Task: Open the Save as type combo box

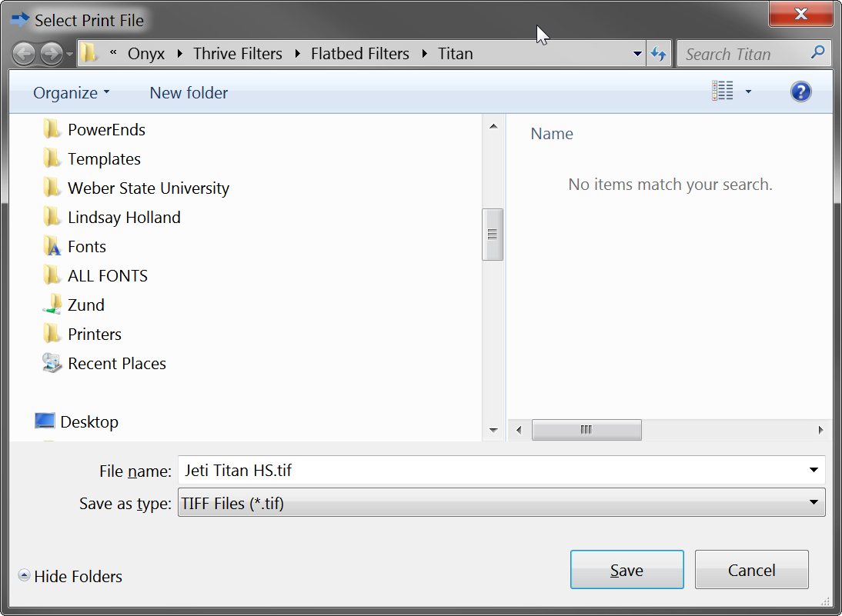Action: (x=502, y=502)
